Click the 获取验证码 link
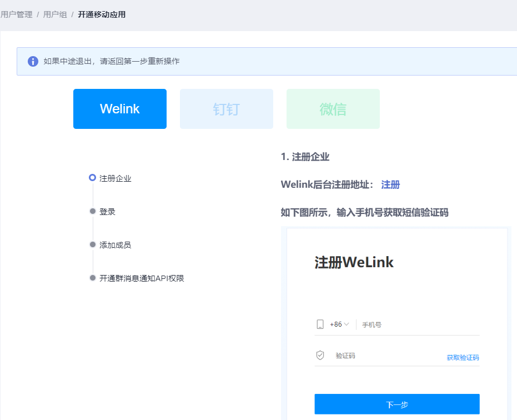This screenshot has width=517, height=420. coord(463,358)
